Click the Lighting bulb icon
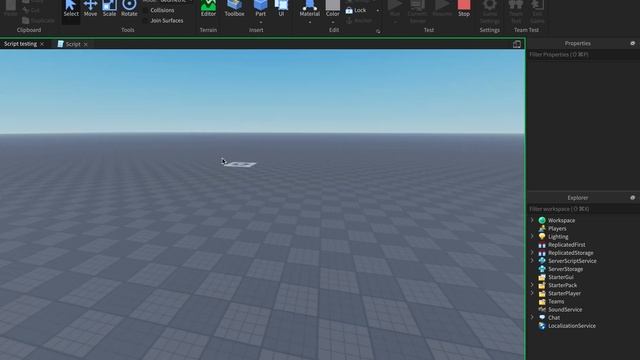Screen dimensions: 640x360 point(542,237)
